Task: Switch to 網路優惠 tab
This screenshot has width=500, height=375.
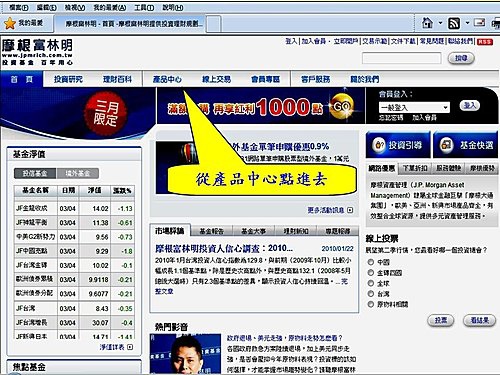Action: (x=382, y=168)
